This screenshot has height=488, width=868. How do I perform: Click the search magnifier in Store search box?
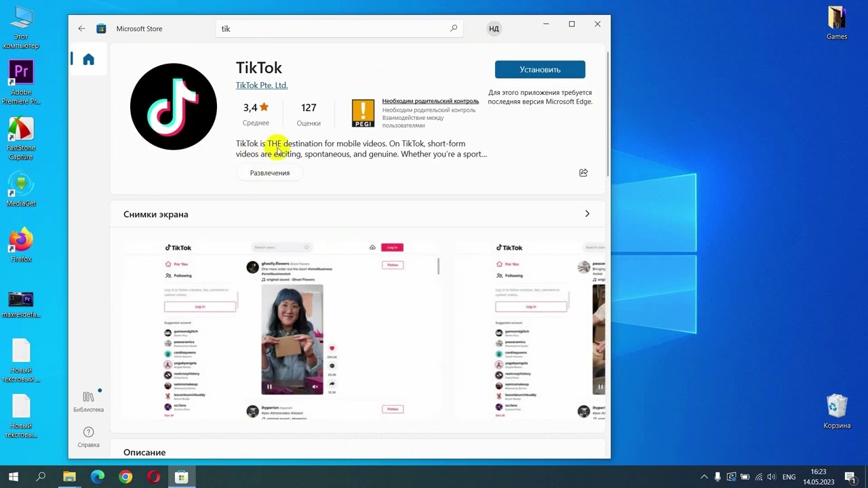coord(454,28)
